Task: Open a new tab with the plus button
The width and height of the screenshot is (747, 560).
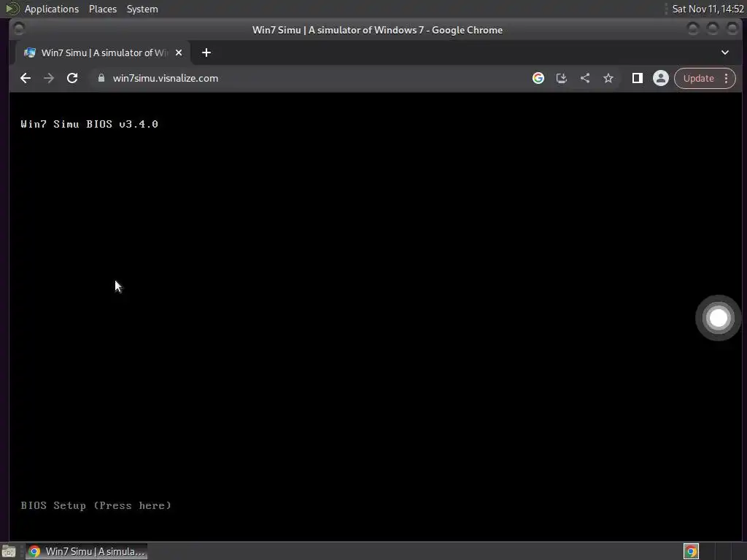Action: [x=206, y=52]
